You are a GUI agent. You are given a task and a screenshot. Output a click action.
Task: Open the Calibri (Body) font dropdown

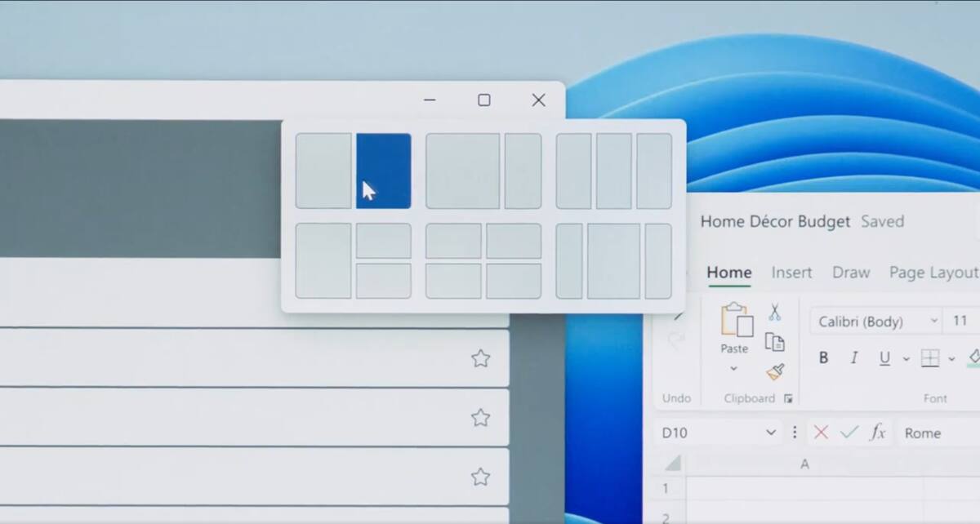tap(934, 322)
